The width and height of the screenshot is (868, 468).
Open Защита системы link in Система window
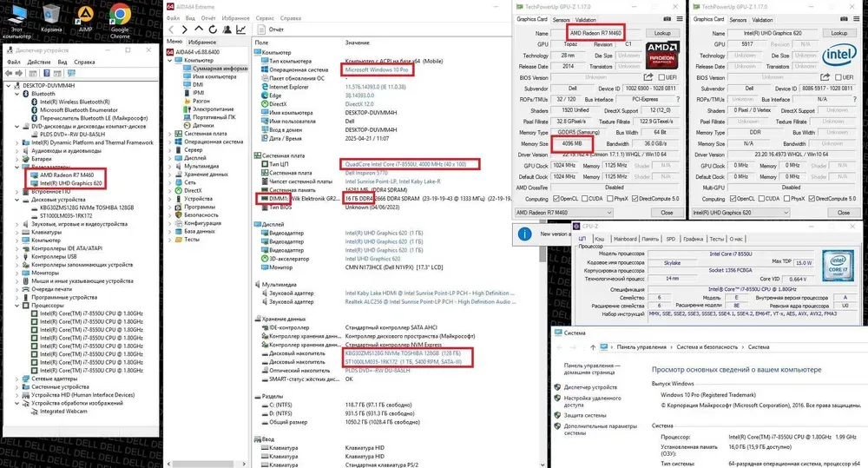pos(584,415)
